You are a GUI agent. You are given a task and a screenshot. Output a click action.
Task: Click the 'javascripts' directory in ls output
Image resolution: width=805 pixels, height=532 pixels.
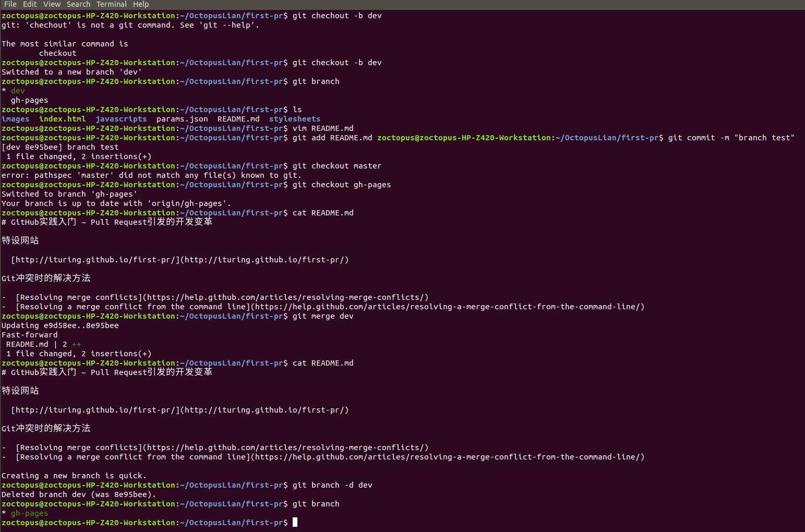click(121, 119)
